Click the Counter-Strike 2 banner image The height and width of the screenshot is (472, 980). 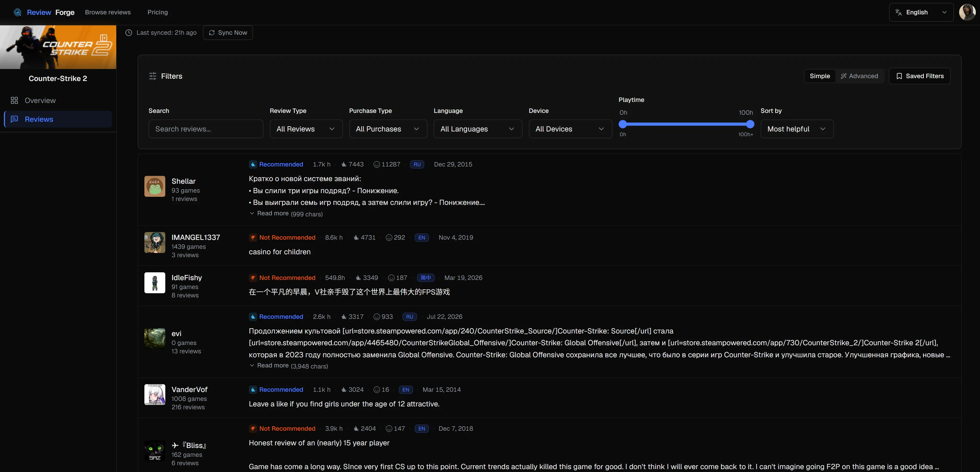click(58, 47)
